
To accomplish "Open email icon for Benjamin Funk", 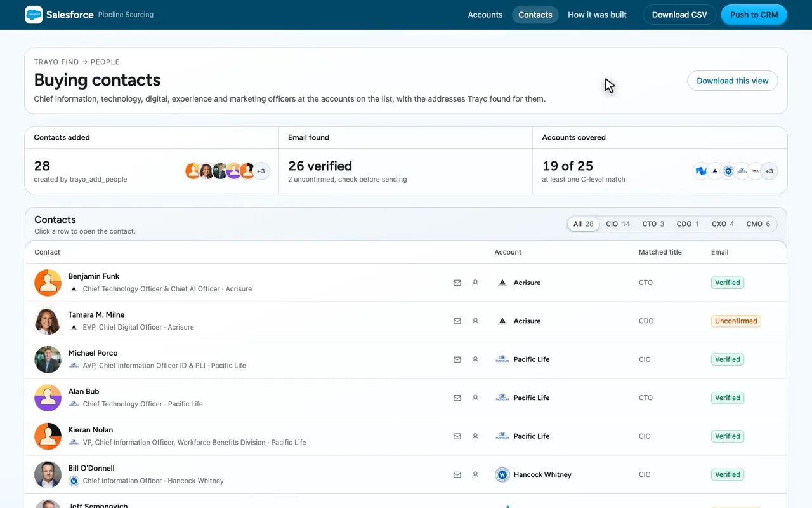I will point(457,283).
